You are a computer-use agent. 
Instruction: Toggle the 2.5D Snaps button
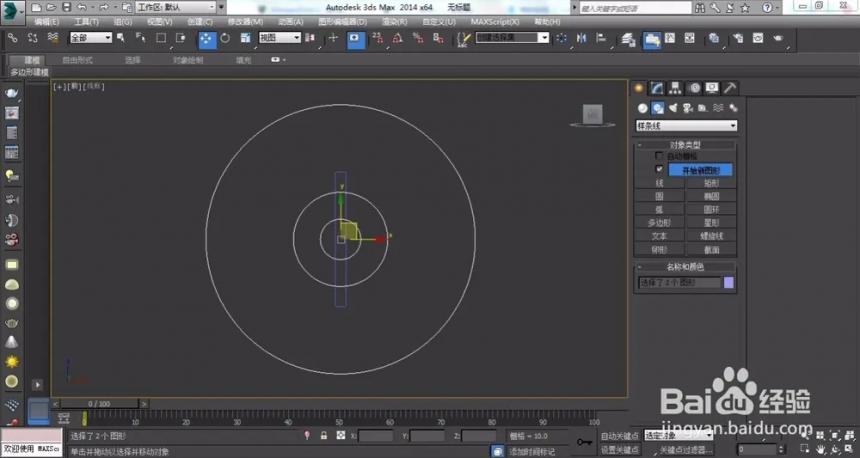point(377,38)
